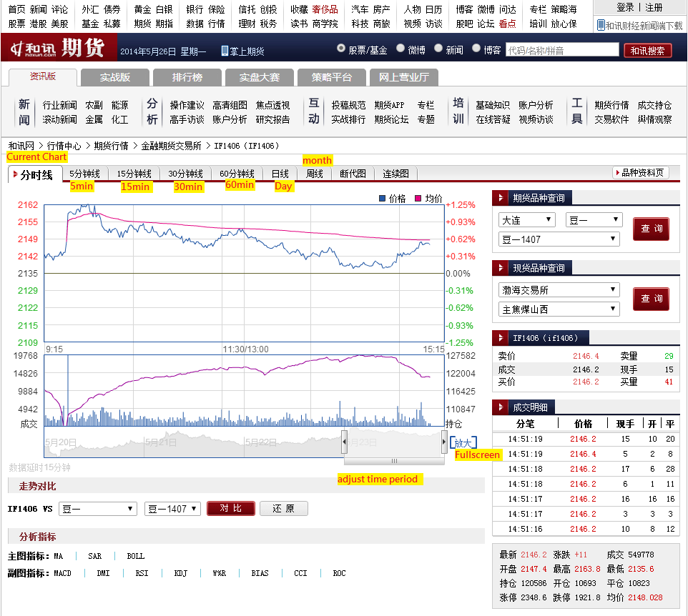
Task: Click the 对比 compare button
Action: point(231,508)
